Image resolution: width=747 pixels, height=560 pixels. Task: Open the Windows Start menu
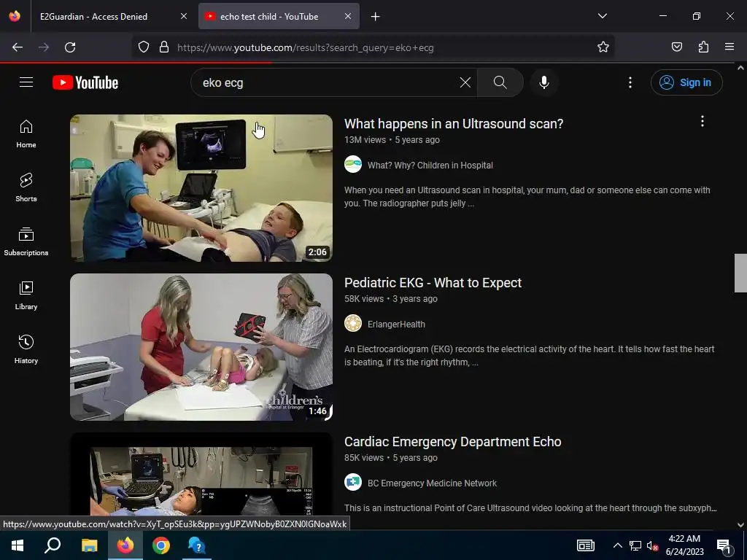[x=18, y=545]
